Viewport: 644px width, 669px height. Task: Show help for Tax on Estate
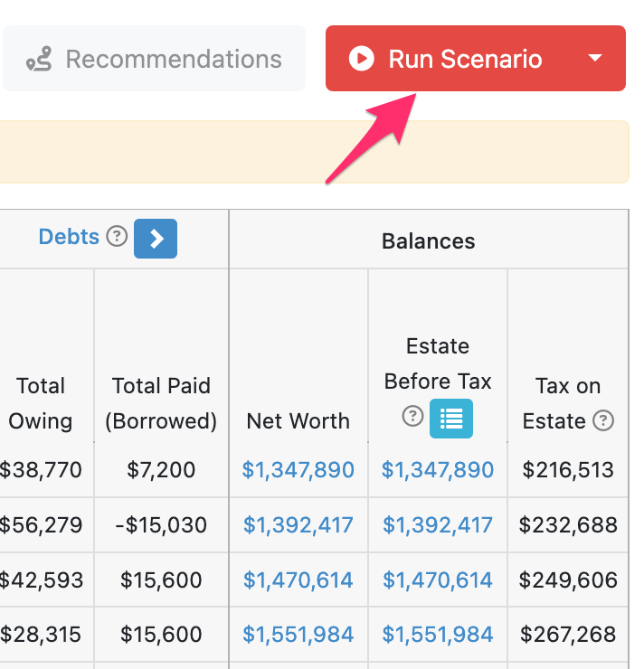(603, 420)
